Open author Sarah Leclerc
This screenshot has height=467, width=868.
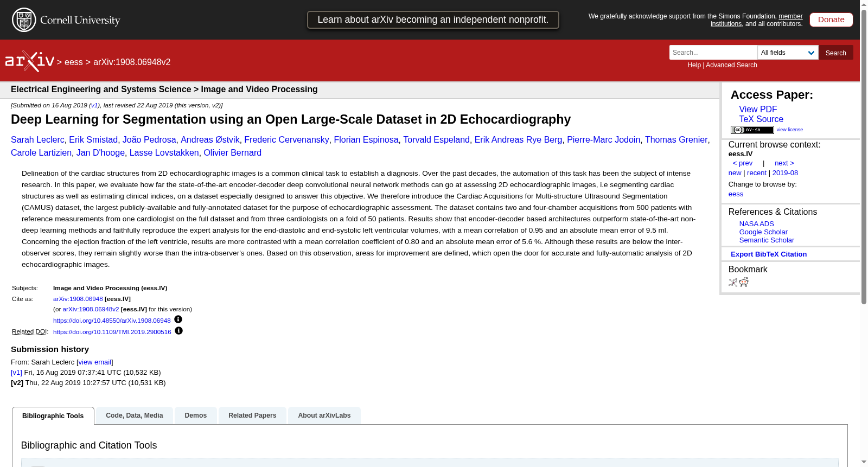coord(37,140)
